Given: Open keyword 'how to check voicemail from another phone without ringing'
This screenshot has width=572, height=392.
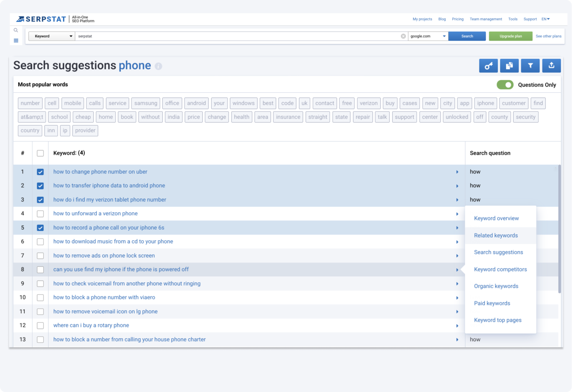Looking at the screenshot, I should pos(127,283).
